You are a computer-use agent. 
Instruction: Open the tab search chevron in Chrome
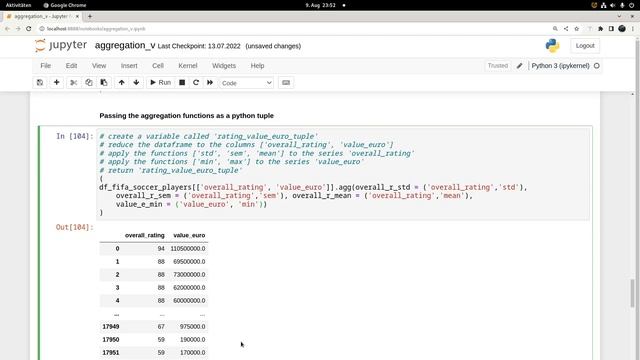[x=619, y=16]
